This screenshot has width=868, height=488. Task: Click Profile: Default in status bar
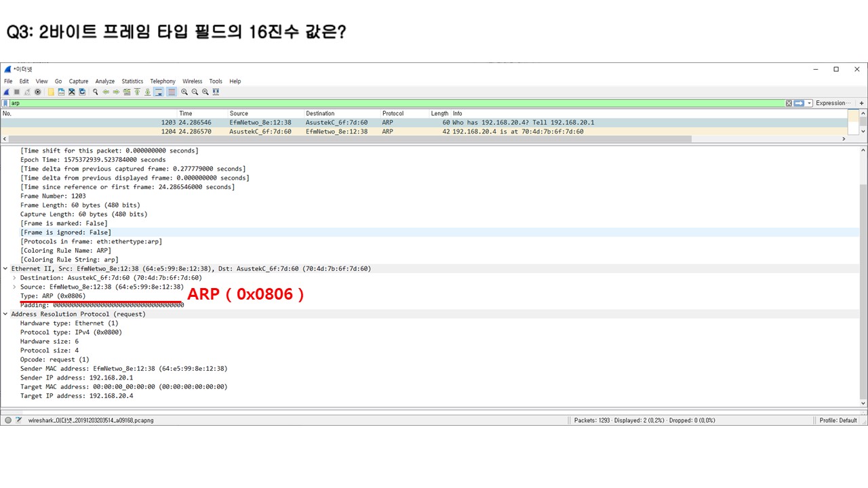pos(838,420)
